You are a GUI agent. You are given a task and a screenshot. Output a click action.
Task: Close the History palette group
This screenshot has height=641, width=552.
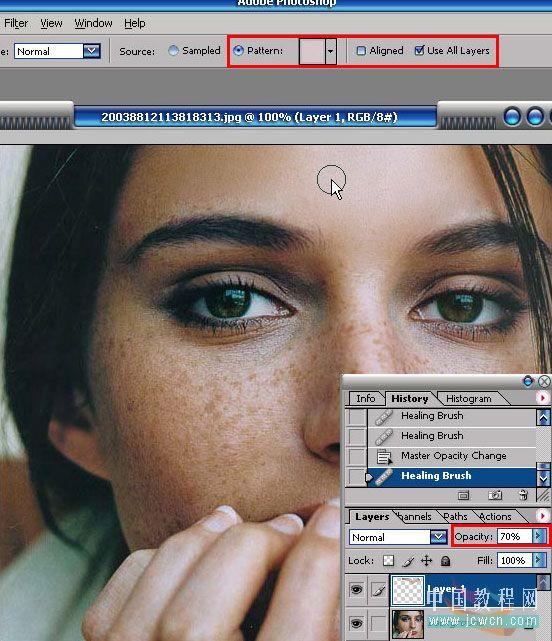click(x=544, y=382)
